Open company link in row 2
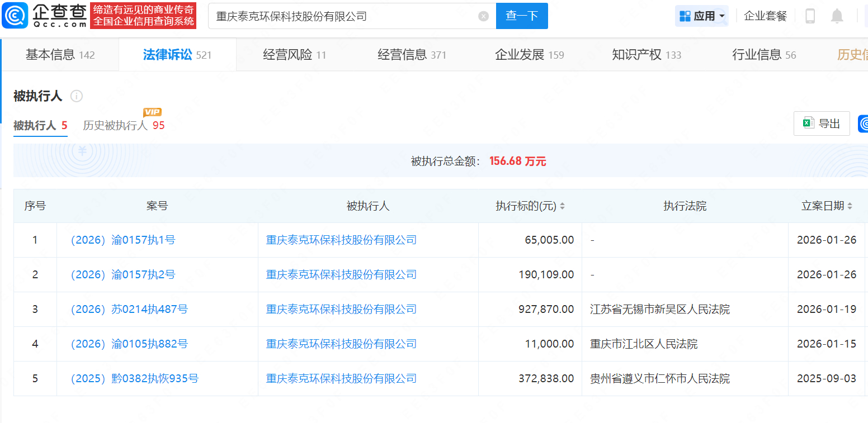 coord(341,275)
